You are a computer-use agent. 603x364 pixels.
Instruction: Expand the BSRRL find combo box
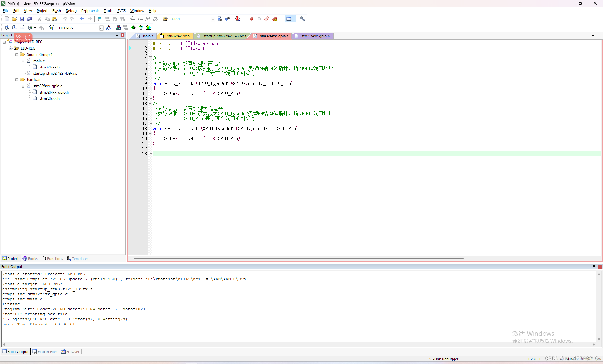pyautogui.click(x=213, y=19)
